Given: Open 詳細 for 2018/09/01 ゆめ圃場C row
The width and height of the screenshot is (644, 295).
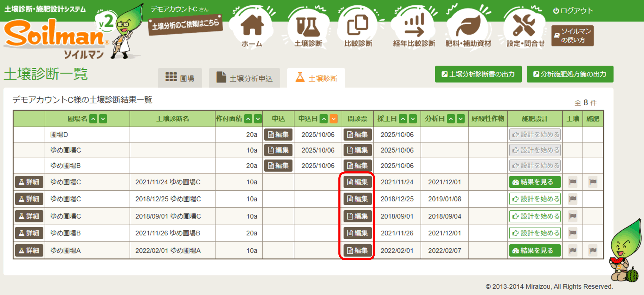Looking at the screenshot, I should pos(29,216).
